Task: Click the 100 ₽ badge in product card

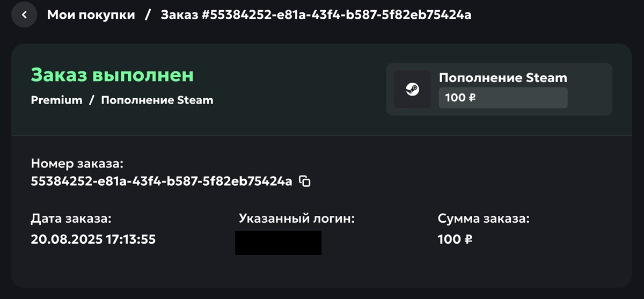Action: [x=503, y=98]
